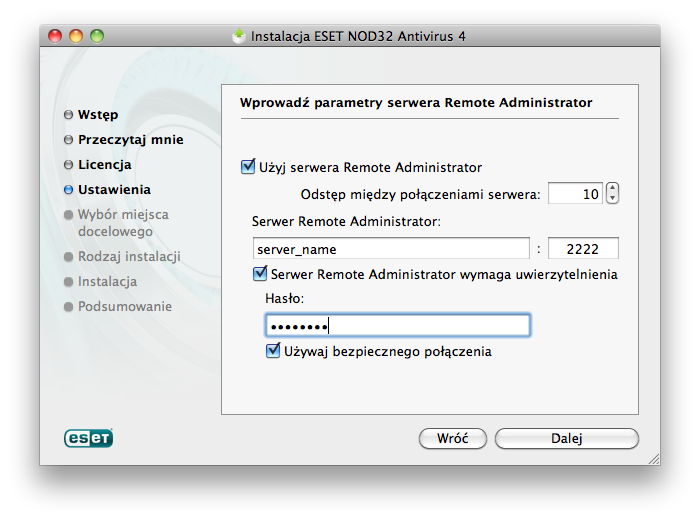Uncheck Użyj serwera Remote Administrator
The height and width of the screenshot is (520, 700).
(248, 166)
